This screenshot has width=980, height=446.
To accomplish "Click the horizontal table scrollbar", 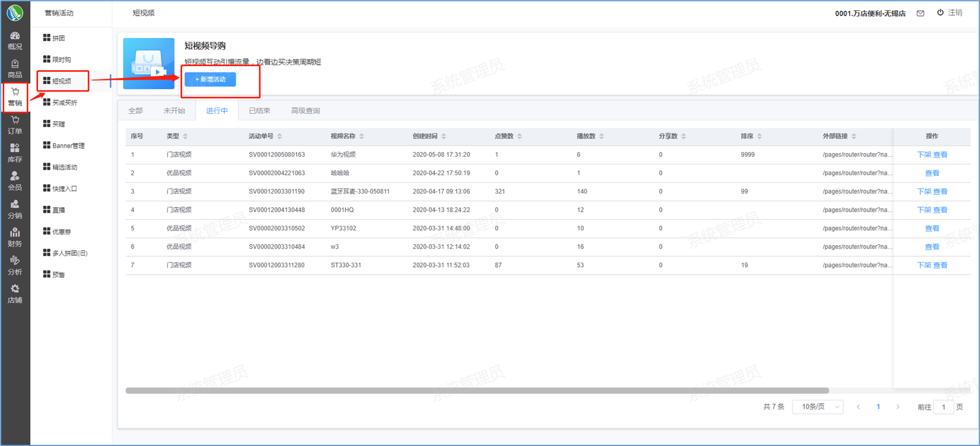I will click(476, 391).
